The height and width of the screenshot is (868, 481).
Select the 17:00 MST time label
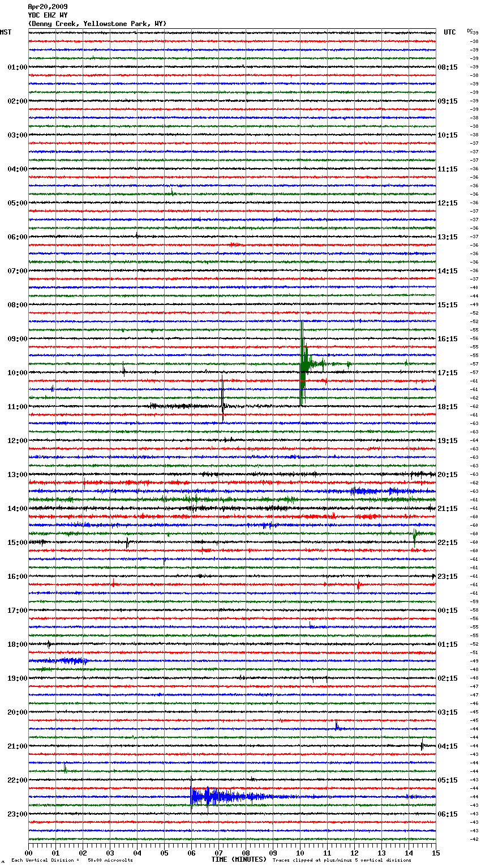point(18,611)
